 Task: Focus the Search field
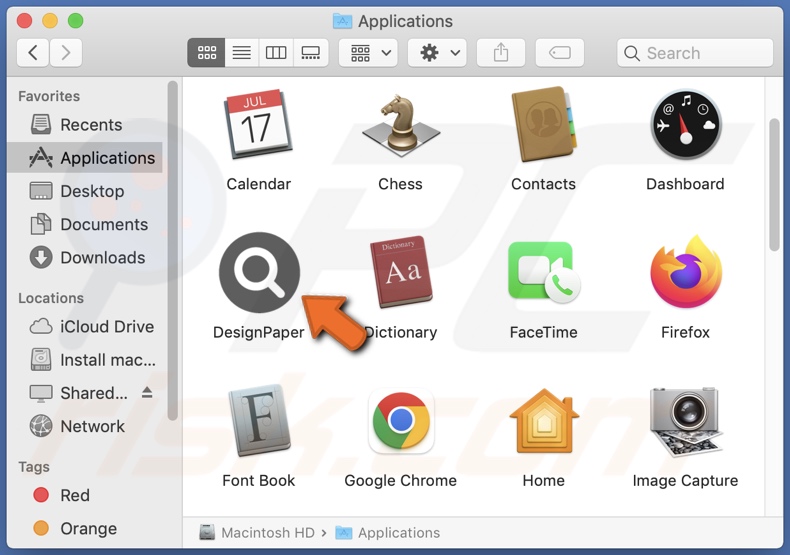(695, 53)
